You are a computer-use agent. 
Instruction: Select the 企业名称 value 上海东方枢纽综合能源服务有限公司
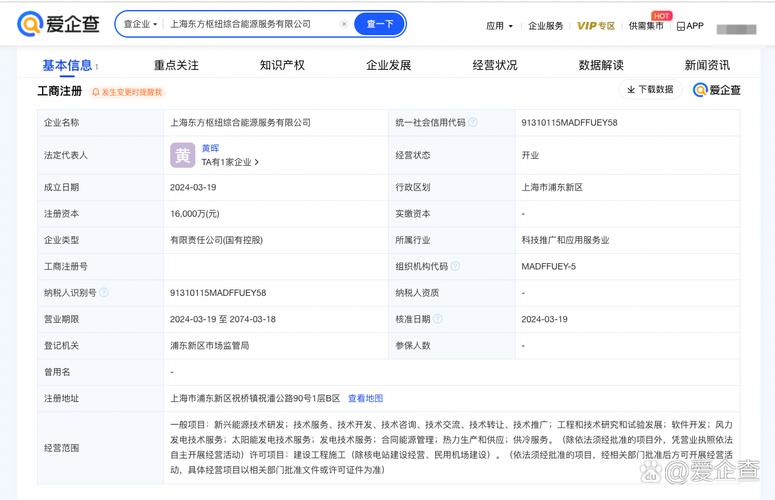click(x=240, y=123)
